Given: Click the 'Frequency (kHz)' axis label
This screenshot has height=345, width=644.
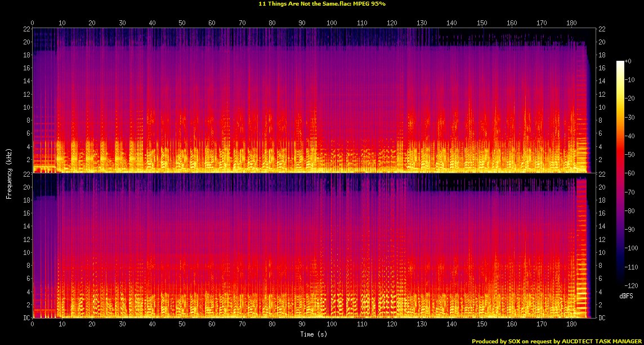Looking at the screenshot, I should (9, 173).
